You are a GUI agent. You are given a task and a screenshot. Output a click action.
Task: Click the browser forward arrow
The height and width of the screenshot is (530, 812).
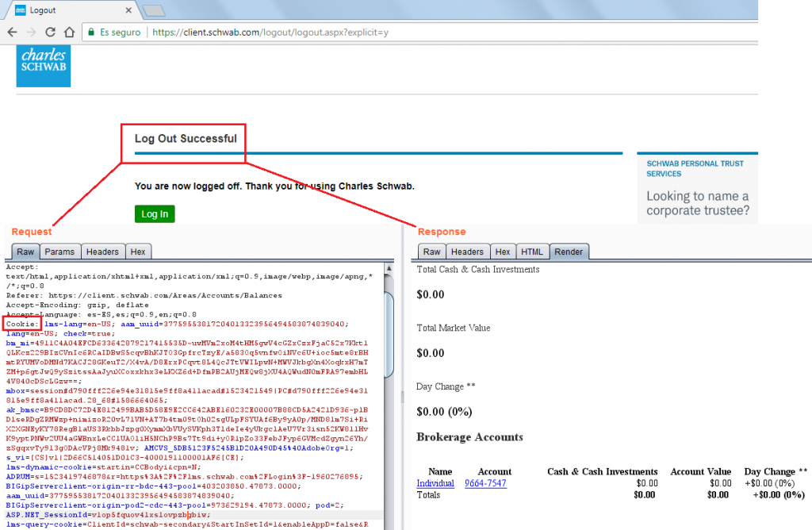coord(31,32)
